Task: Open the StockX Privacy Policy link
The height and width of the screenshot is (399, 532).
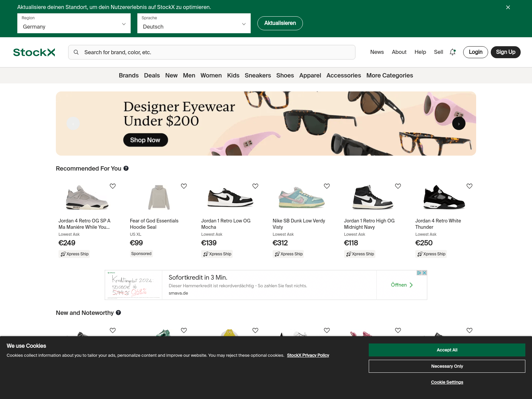Action: pyautogui.click(x=308, y=355)
